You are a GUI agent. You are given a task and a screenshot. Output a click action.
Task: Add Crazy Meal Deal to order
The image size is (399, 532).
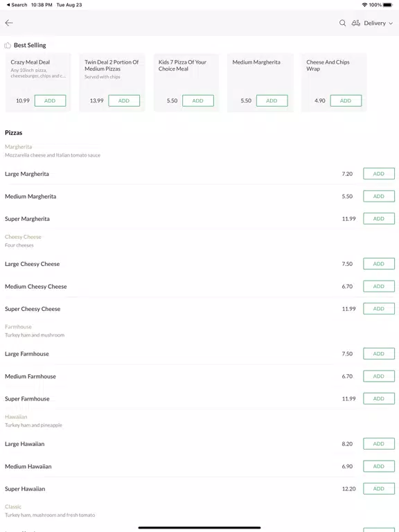(x=50, y=100)
